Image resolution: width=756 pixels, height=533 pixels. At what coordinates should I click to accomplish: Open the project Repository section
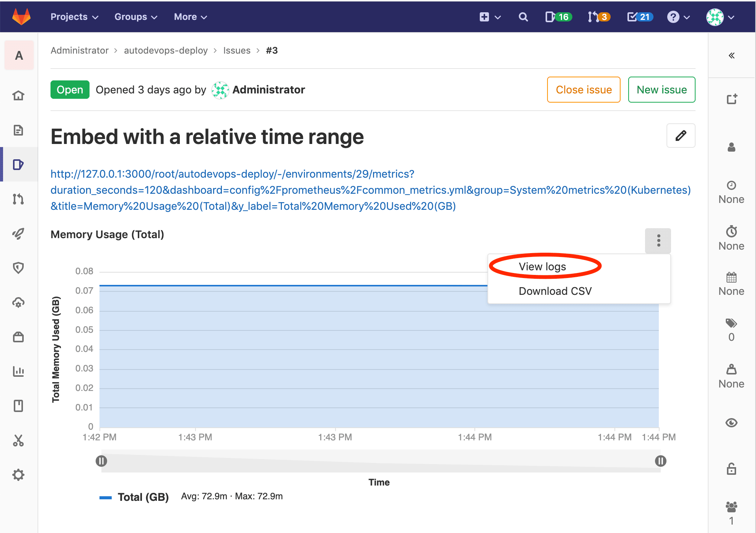tap(19, 130)
